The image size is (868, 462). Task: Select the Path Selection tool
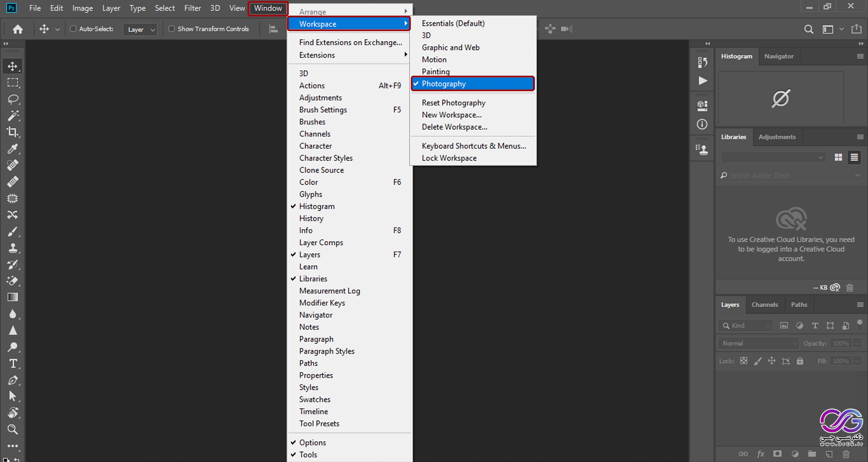(12, 396)
